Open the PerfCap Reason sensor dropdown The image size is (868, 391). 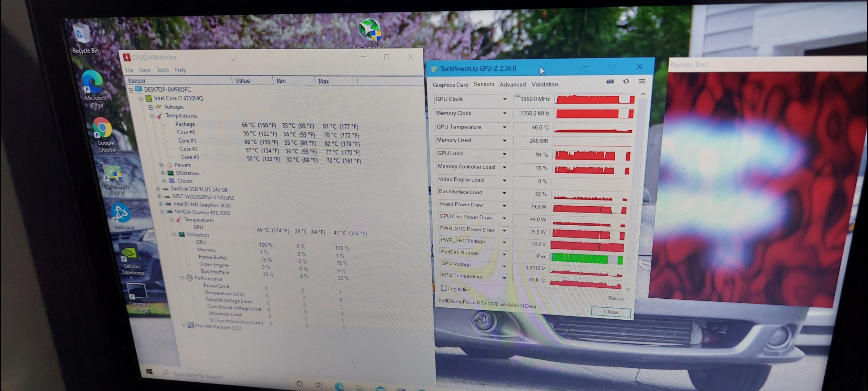coord(504,255)
